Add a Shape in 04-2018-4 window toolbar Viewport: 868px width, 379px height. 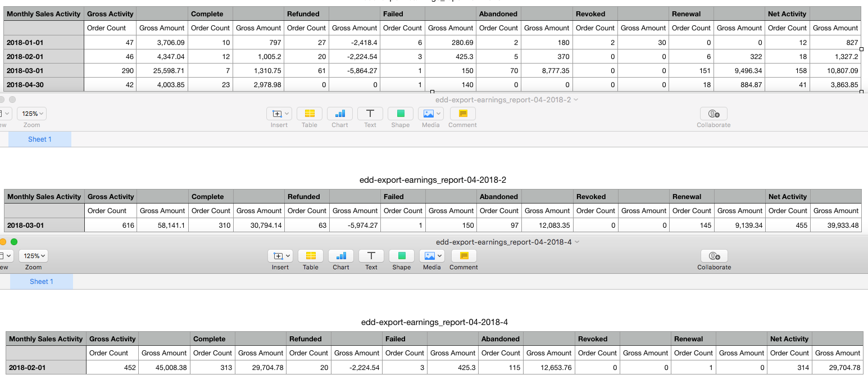(x=402, y=256)
